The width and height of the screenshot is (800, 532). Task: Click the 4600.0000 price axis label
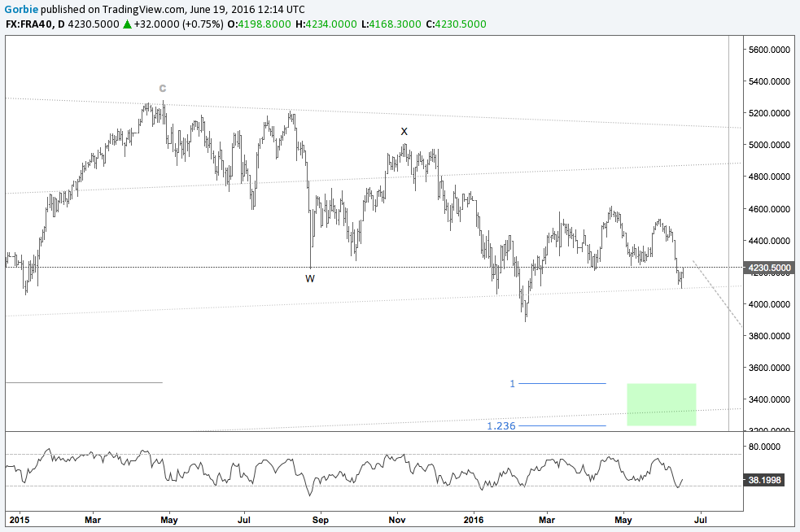click(x=769, y=209)
